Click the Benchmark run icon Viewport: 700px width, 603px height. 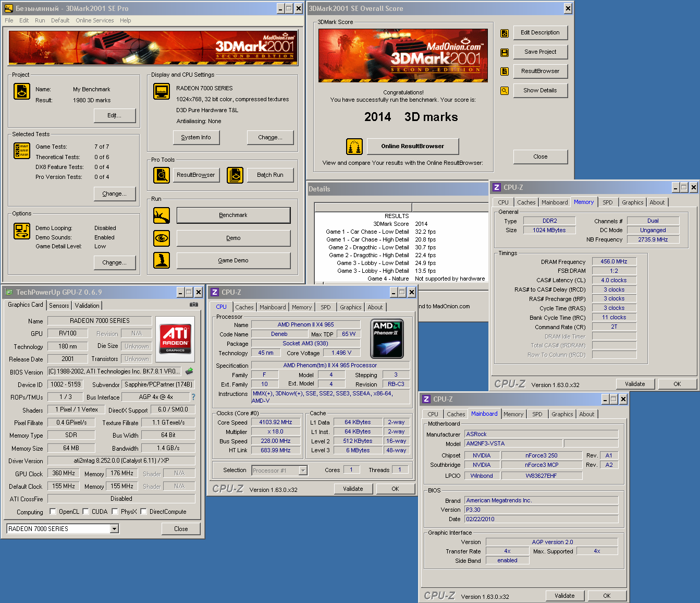click(x=162, y=215)
